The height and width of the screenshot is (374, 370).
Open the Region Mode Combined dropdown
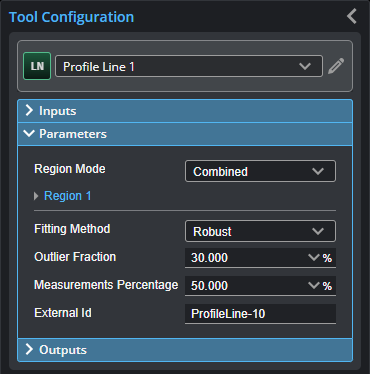pyautogui.click(x=260, y=171)
